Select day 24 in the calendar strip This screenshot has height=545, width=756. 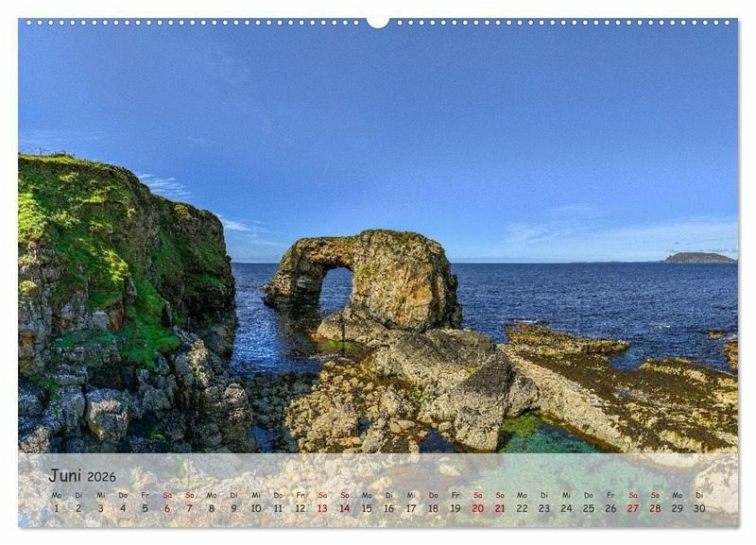pos(566,508)
